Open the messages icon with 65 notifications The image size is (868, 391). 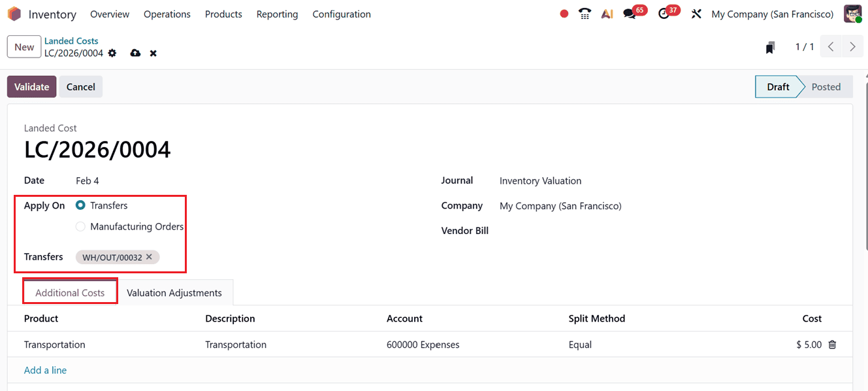pos(629,12)
